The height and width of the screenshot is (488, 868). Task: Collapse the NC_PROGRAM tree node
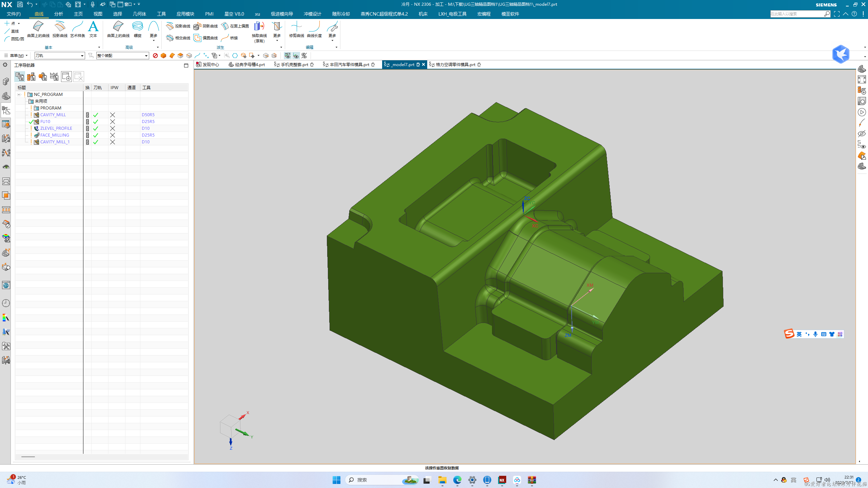(x=19, y=95)
